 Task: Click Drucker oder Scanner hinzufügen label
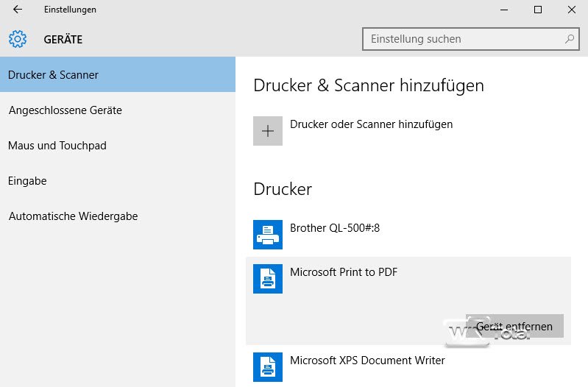pos(371,124)
